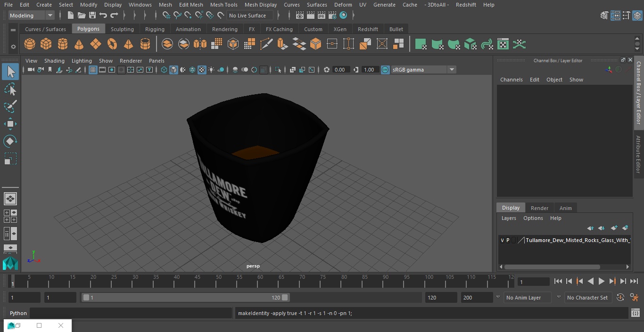Toggle wireframe shading in viewport

pyautogui.click(x=164, y=70)
